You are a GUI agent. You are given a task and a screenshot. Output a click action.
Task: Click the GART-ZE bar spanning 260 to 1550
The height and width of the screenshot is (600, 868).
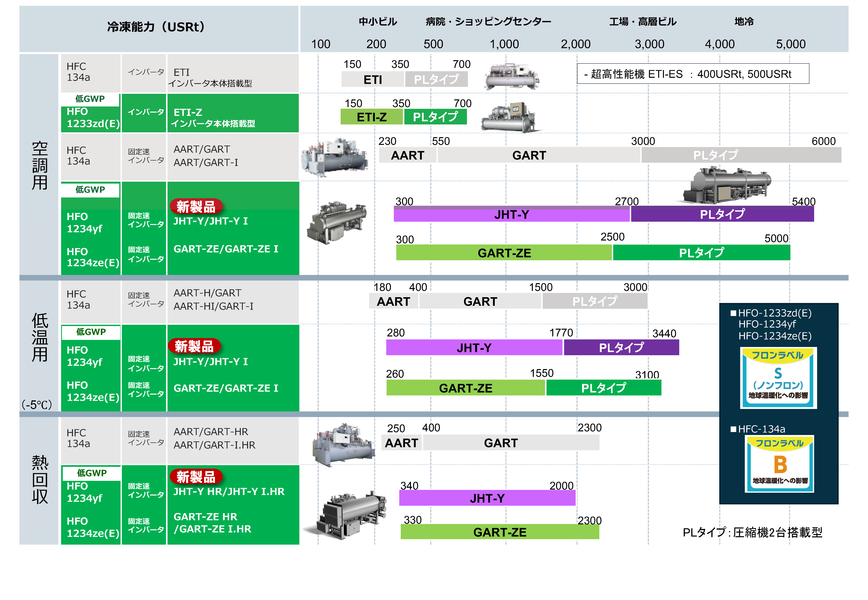click(x=466, y=388)
